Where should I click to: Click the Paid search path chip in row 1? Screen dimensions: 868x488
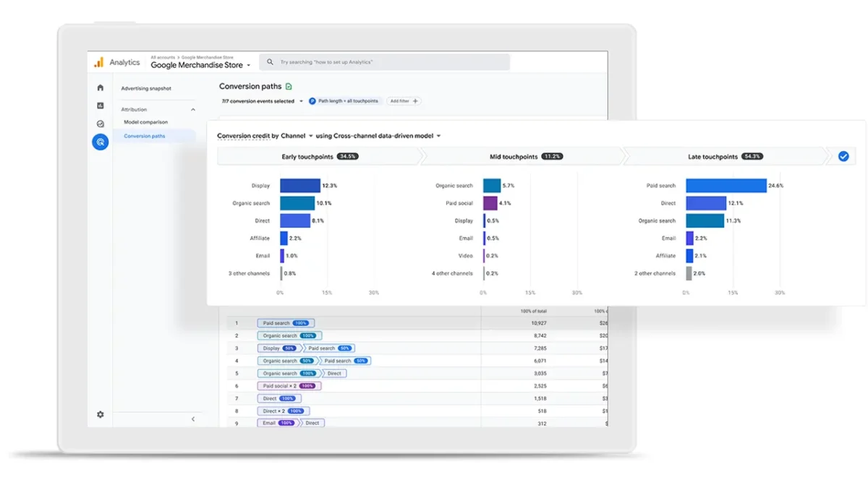tap(286, 323)
